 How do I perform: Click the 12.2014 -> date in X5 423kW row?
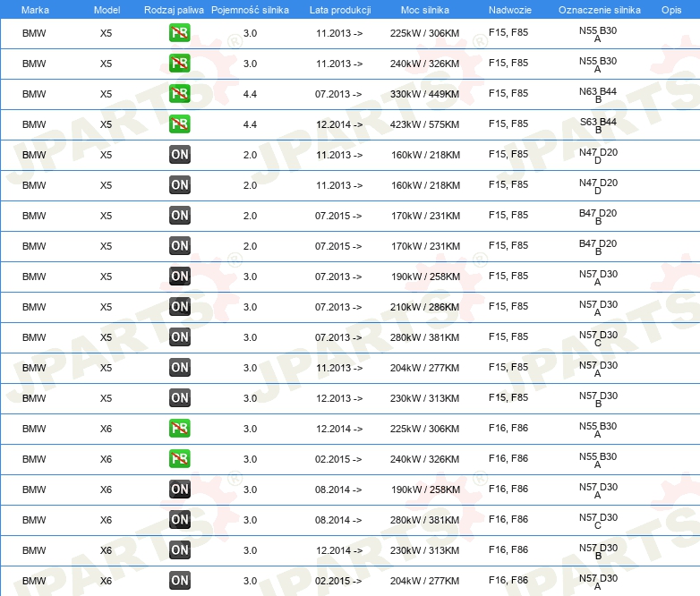pos(339,124)
